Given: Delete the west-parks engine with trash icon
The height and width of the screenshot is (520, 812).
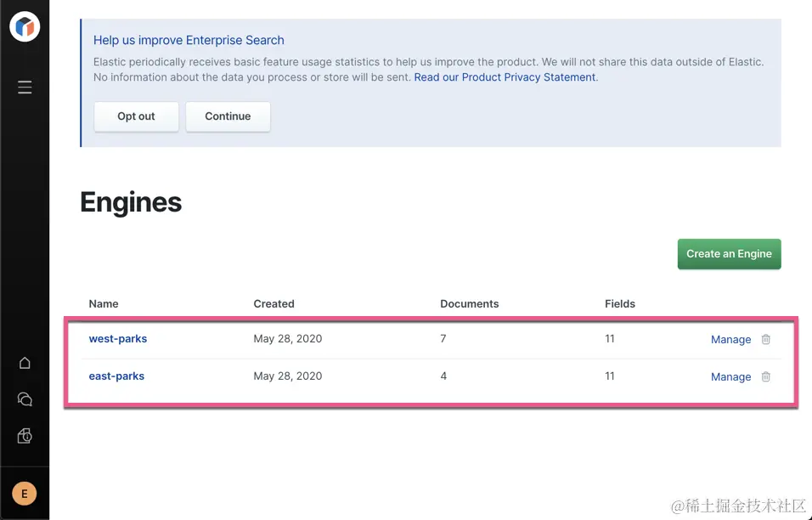Looking at the screenshot, I should point(766,339).
